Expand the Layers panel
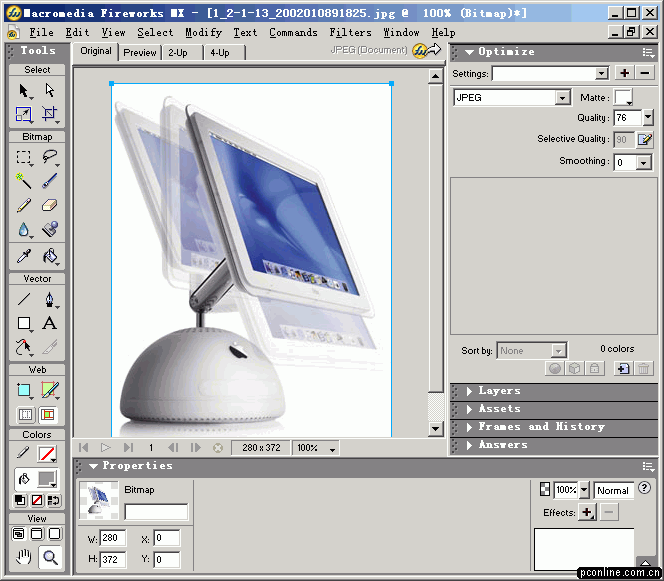The height and width of the screenshot is (581, 664). click(x=498, y=391)
